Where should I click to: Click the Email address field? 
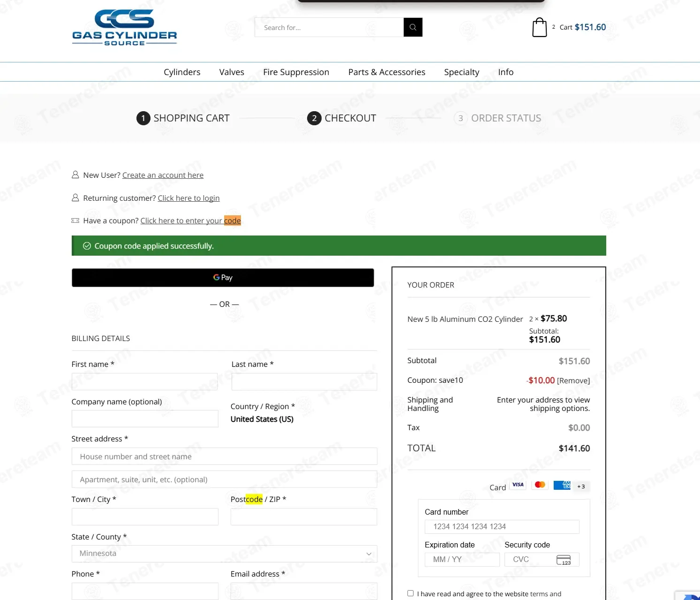[x=304, y=591]
